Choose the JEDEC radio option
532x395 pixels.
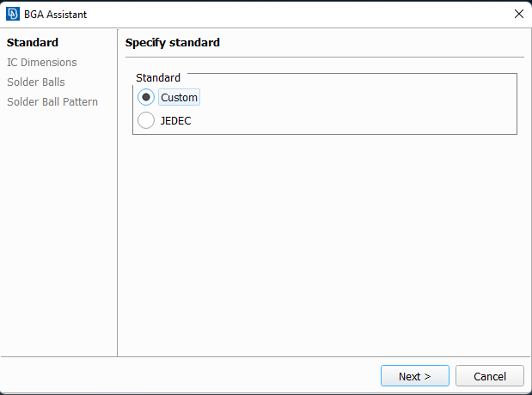[x=146, y=120]
